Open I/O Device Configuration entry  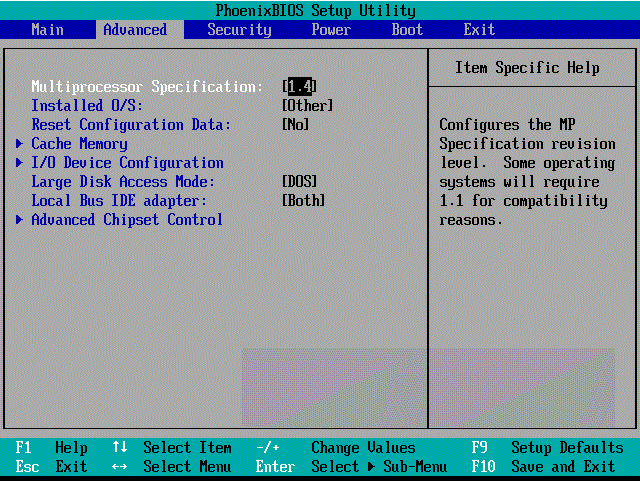coord(127,163)
